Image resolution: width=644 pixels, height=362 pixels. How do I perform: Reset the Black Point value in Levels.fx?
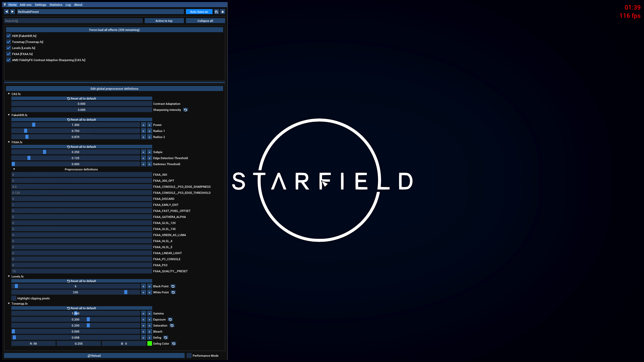173,286
